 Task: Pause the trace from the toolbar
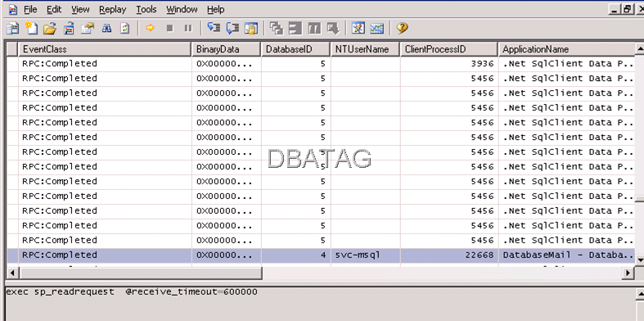click(x=188, y=29)
